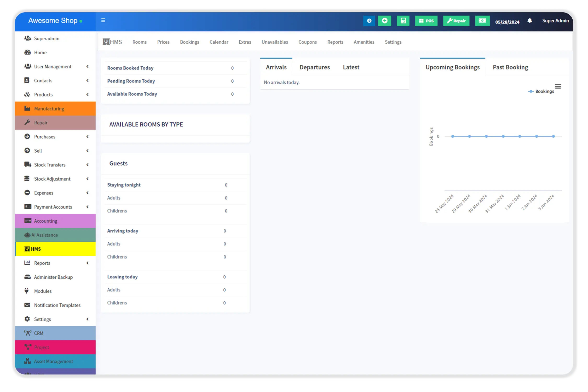Click Staying tonight row
The image size is (588, 392).
click(176, 185)
